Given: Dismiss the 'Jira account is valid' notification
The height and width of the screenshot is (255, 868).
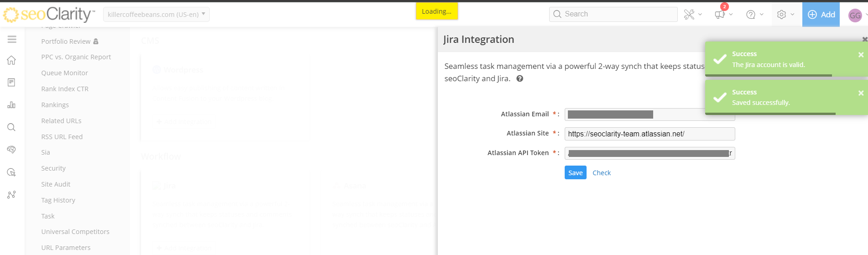Looking at the screenshot, I should coord(861,55).
